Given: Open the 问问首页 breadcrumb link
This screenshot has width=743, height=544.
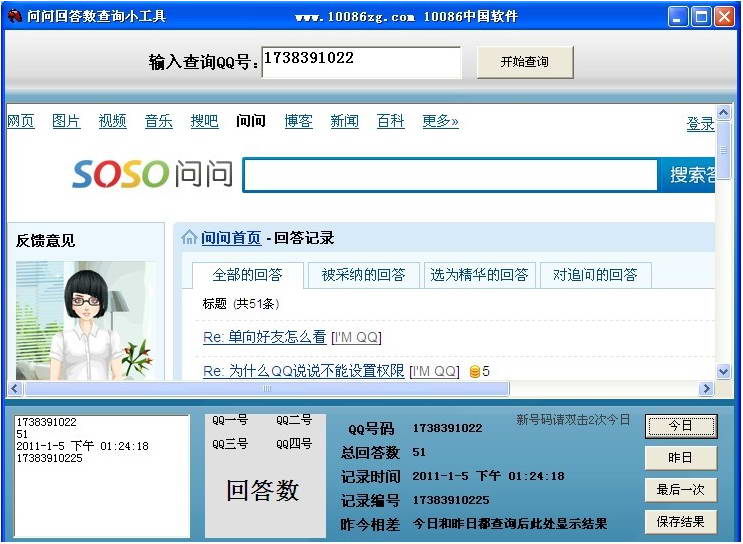Looking at the screenshot, I should [x=231, y=237].
